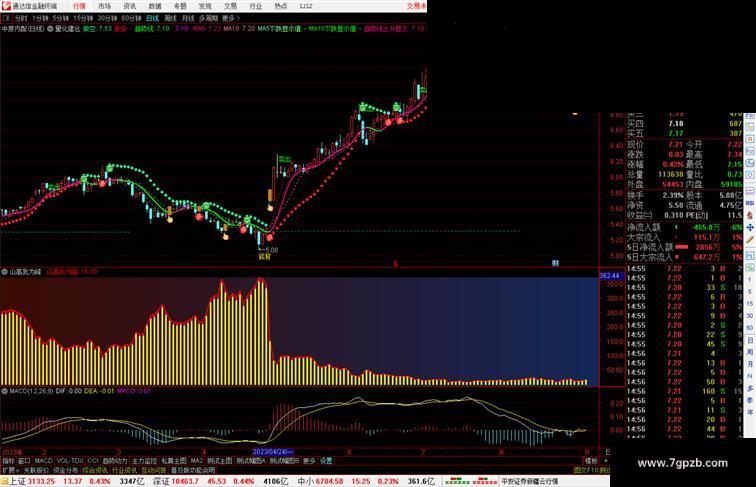This screenshot has height=487, width=756.
Task: Select the 周线 weekly period
Action: pos(170,18)
